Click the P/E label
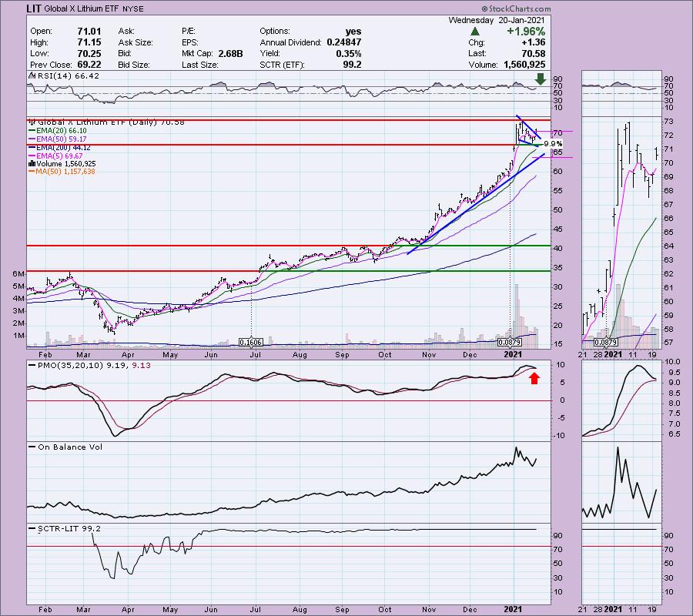The width and height of the screenshot is (693, 616). [x=189, y=32]
